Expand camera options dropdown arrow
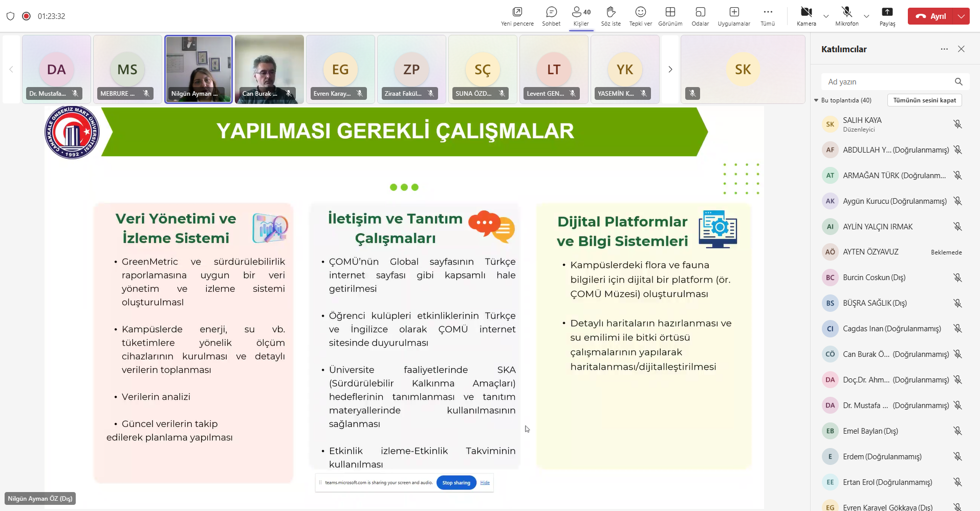The height and width of the screenshot is (511, 980). pyautogui.click(x=826, y=16)
